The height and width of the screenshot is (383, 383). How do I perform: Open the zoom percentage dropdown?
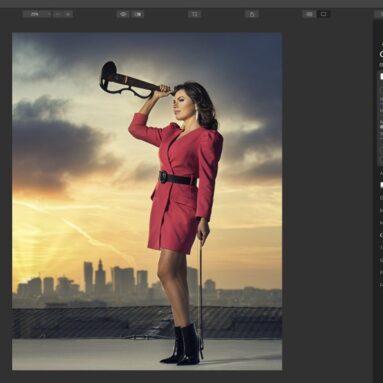(x=37, y=14)
